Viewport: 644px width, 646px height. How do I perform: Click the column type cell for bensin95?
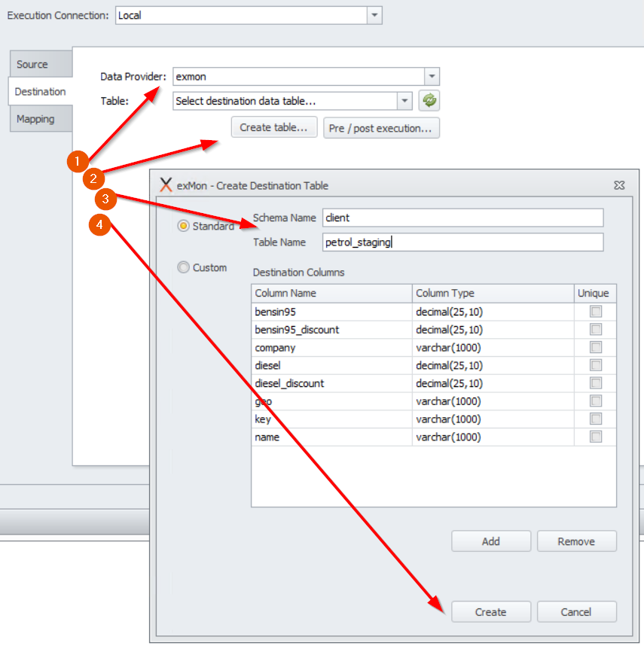pyautogui.click(x=493, y=312)
